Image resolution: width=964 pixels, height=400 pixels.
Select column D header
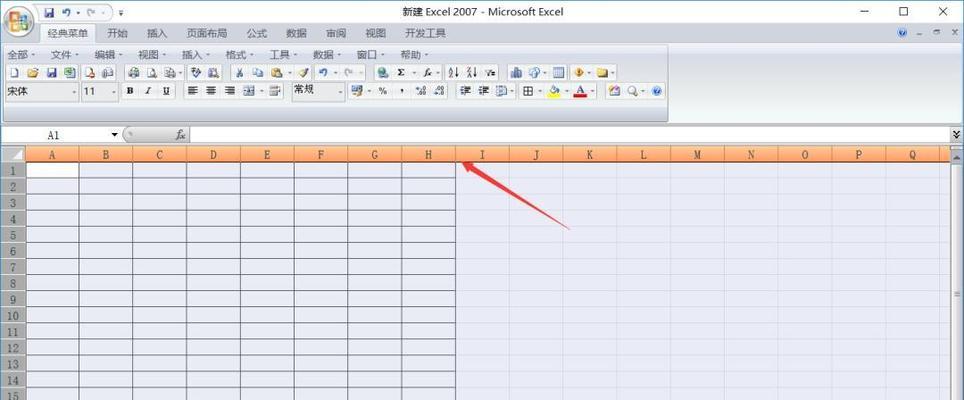(213, 154)
